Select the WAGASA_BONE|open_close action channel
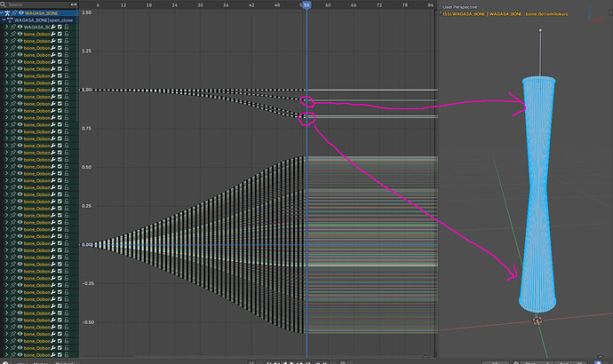The width and height of the screenshot is (613, 364). (44, 20)
